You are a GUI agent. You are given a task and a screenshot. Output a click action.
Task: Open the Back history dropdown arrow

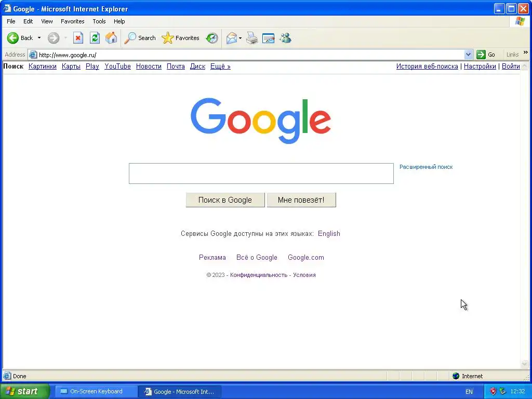click(x=39, y=38)
